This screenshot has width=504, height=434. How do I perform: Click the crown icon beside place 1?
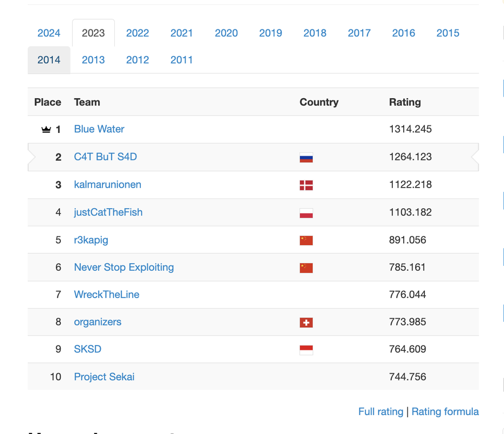(x=46, y=129)
